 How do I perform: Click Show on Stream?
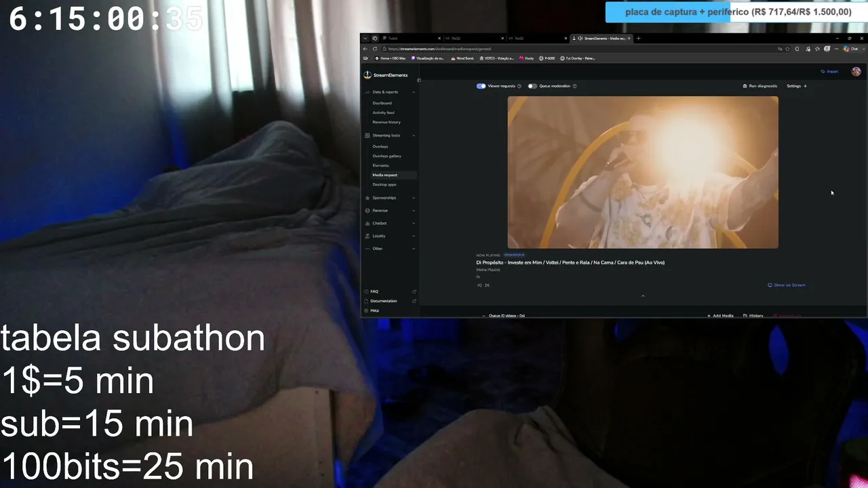[787, 285]
